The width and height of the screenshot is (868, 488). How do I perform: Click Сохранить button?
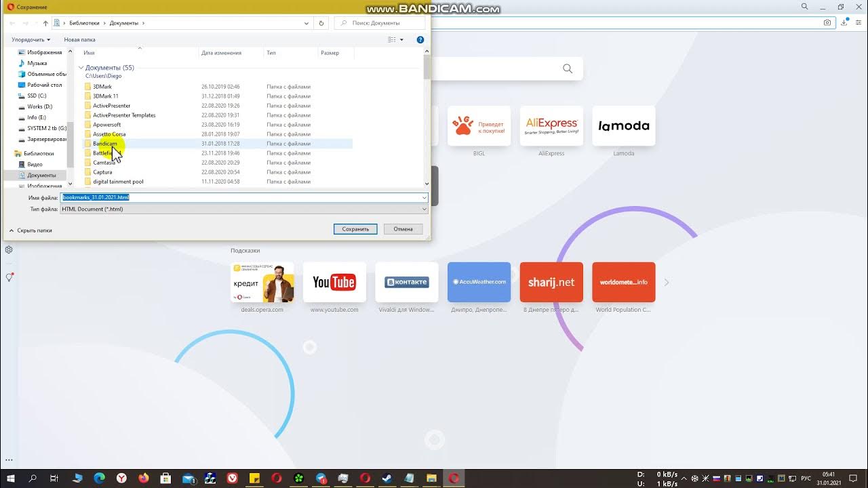click(355, 229)
